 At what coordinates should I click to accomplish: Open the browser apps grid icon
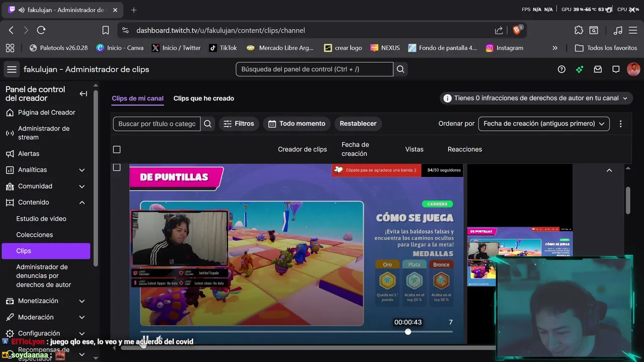click(x=10, y=48)
